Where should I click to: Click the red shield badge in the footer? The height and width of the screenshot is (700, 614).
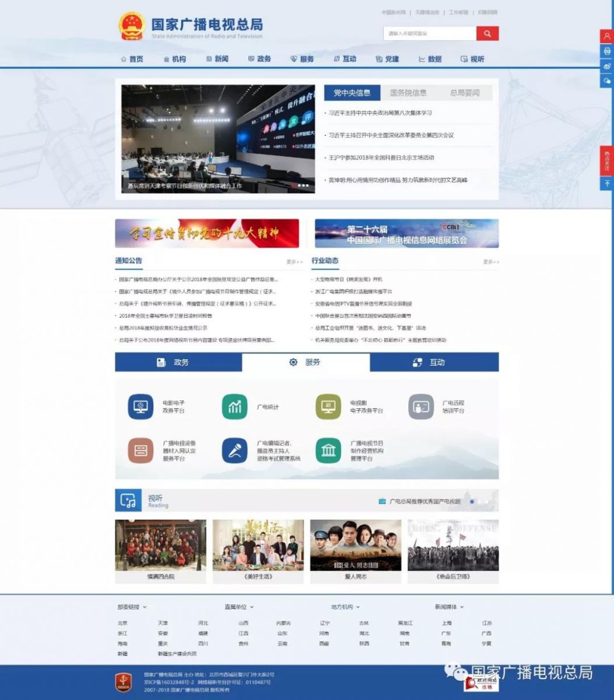pyautogui.click(x=122, y=682)
